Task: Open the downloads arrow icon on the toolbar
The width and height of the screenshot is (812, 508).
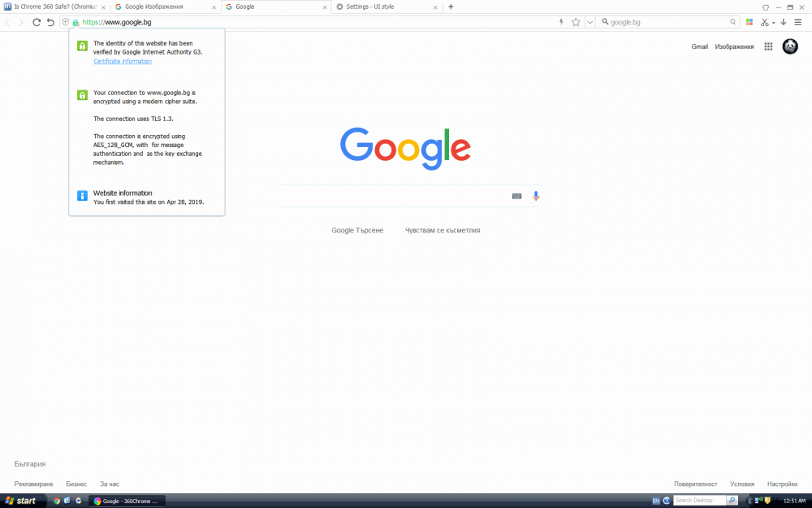Action: coord(784,22)
